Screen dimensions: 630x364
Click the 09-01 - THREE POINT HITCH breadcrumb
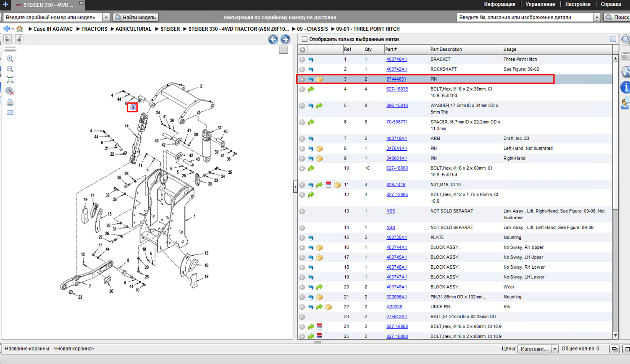pos(368,29)
